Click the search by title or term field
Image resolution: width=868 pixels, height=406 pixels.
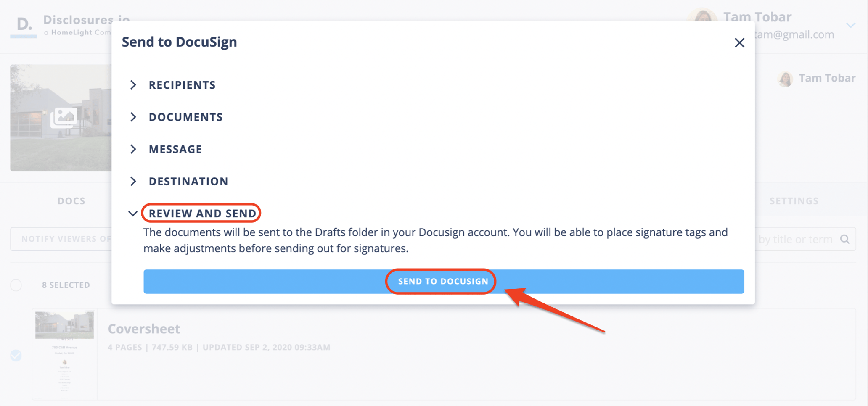coord(795,239)
